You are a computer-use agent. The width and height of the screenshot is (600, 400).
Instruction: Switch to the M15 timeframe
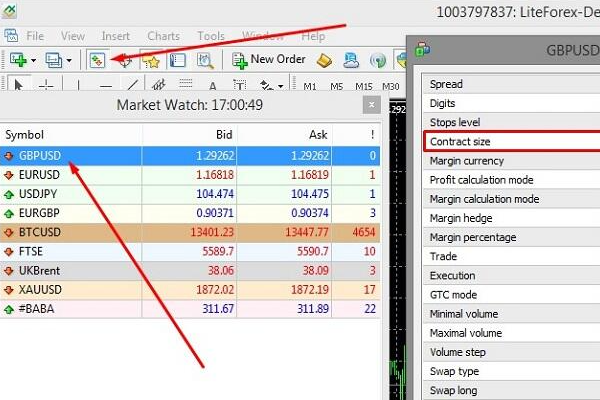[363, 86]
